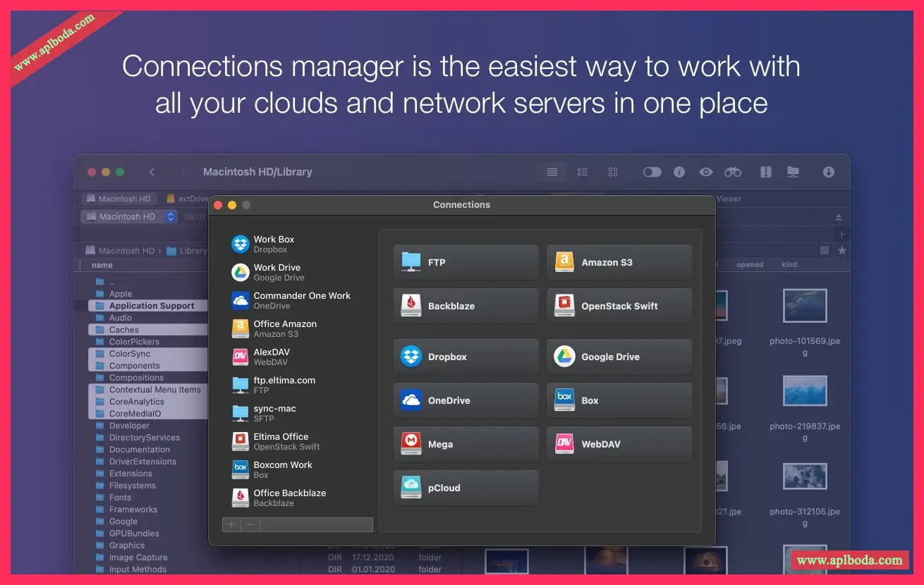Toggle the hidden files switch
Screen dimensions: 924x585
[x=652, y=172]
